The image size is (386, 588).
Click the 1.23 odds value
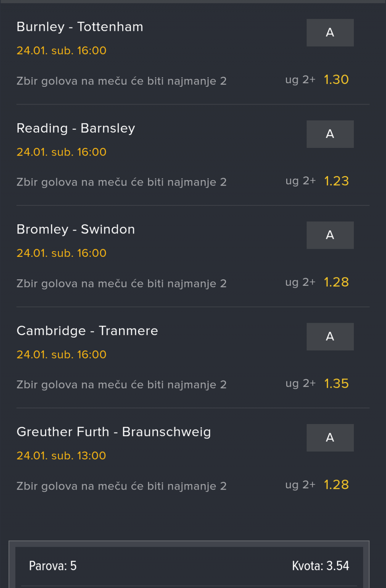(x=336, y=181)
